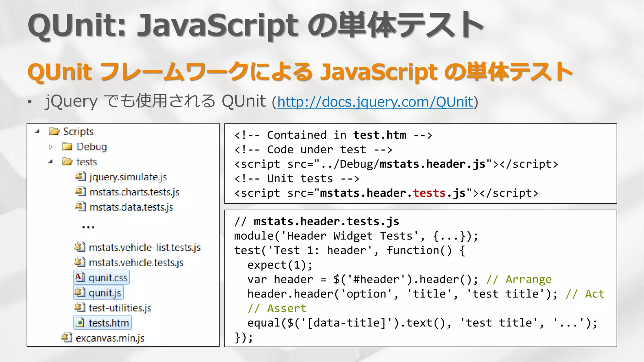Image resolution: width=644 pixels, height=362 pixels.
Task: Click the bold test.htm text in comment
Action: (380, 135)
